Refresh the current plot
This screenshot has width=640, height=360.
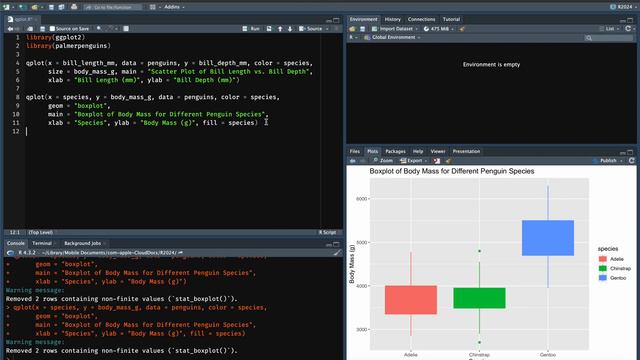pyautogui.click(x=632, y=161)
